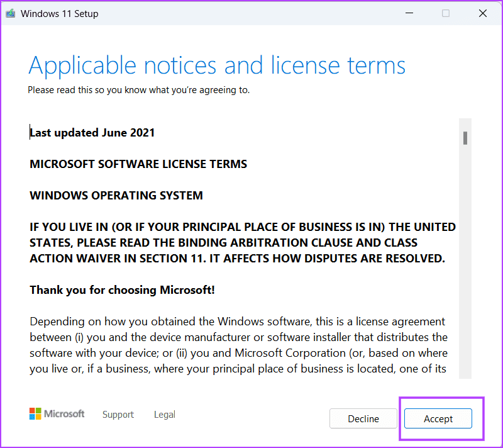Open the Legal link
Image resolution: width=503 pixels, height=448 pixels.
tap(165, 414)
